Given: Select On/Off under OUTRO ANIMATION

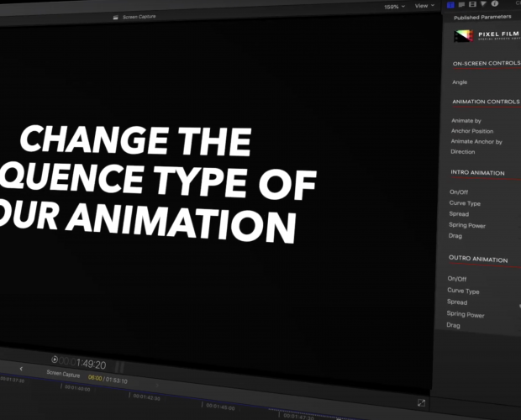Looking at the screenshot, I should click(457, 279).
